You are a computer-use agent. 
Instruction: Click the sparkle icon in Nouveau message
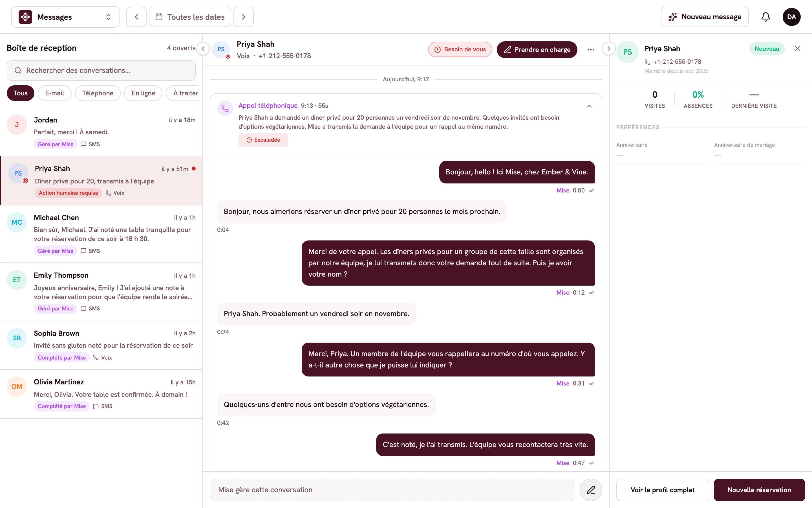[672, 17]
